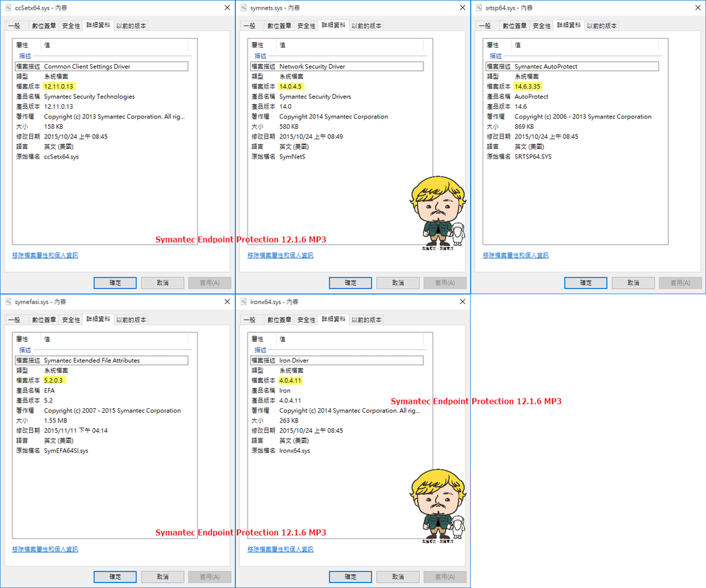Screen dimensions: 706x588
Task: Confirm with 確定 in symefasi.sys window
Action: click(x=115, y=577)
